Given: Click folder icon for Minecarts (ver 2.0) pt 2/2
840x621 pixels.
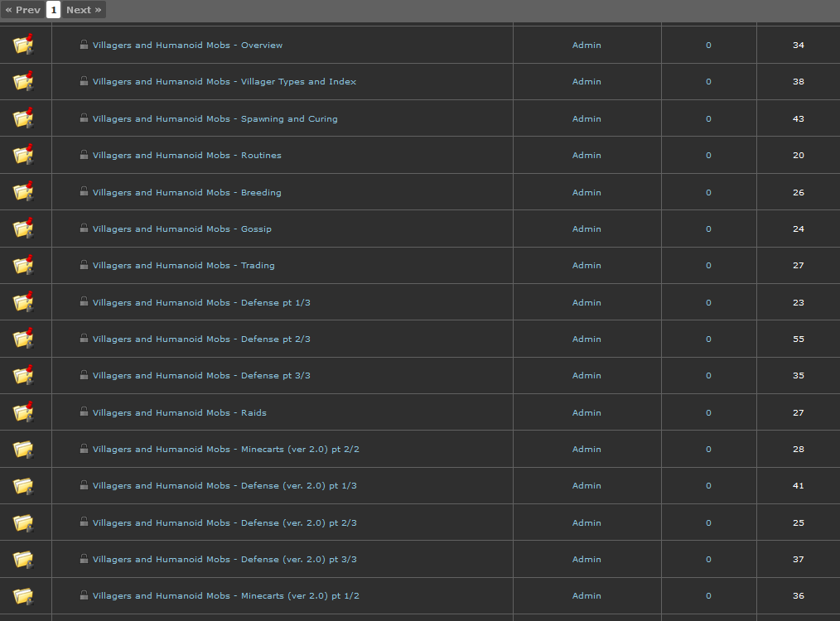Looking at the screenshot, I should [x=23, y=449].
